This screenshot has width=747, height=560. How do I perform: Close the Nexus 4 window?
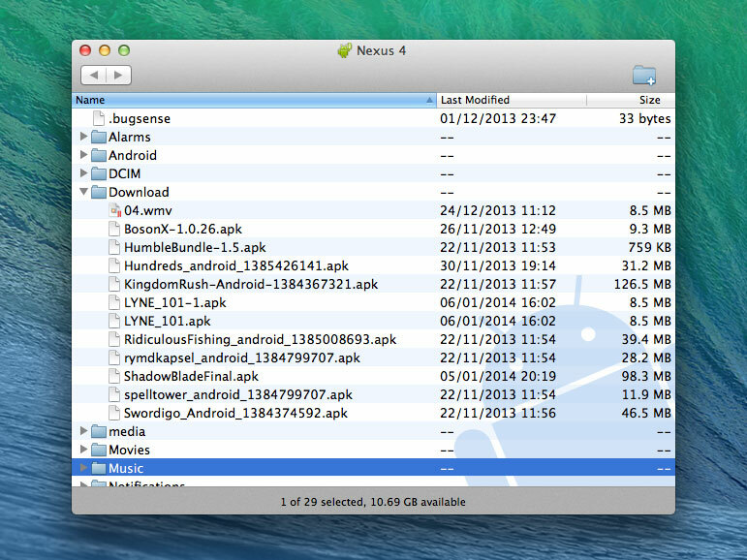(85, 50)
